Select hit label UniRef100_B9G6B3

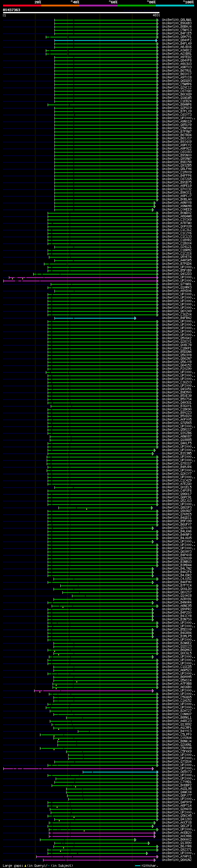[177, 23]
